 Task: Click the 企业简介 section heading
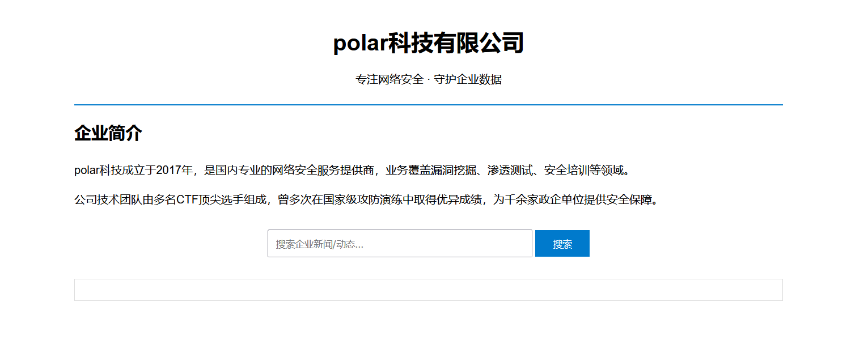(x=108, y=134)
